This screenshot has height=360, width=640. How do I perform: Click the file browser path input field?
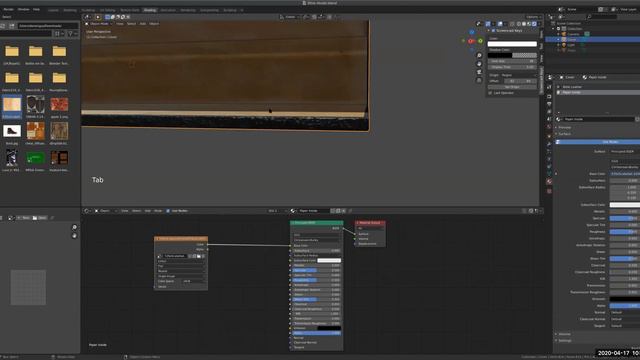47,26
